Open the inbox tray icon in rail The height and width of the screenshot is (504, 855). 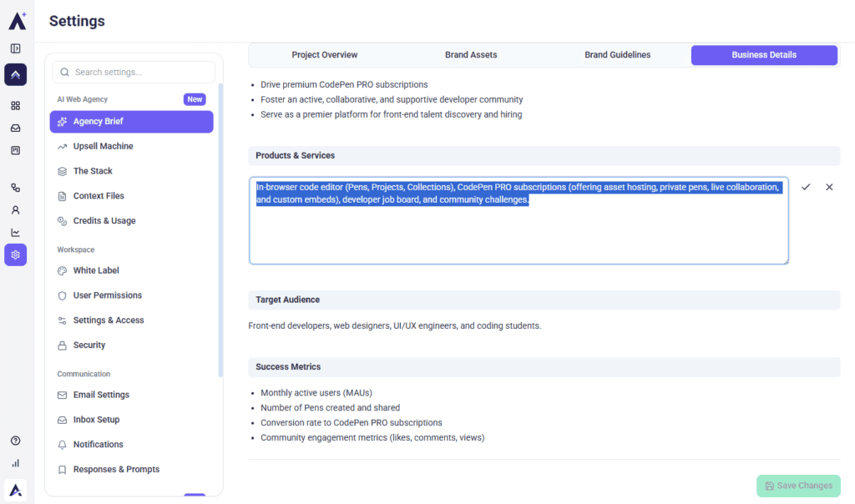(x=15, y=128)
